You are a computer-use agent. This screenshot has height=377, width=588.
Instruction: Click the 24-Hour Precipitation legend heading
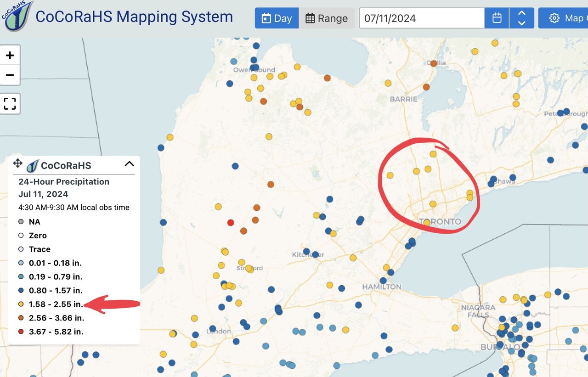click(x=64, y=182)
